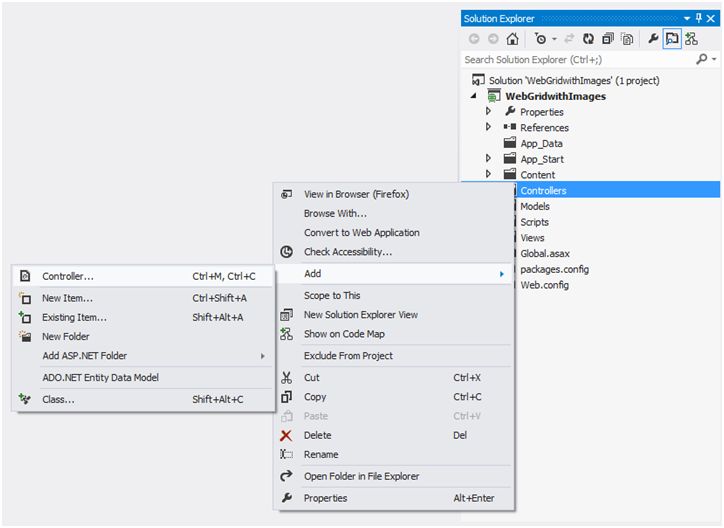Choose Class... in the Add submenu
The image size is (724, 528).
[144, 399]
